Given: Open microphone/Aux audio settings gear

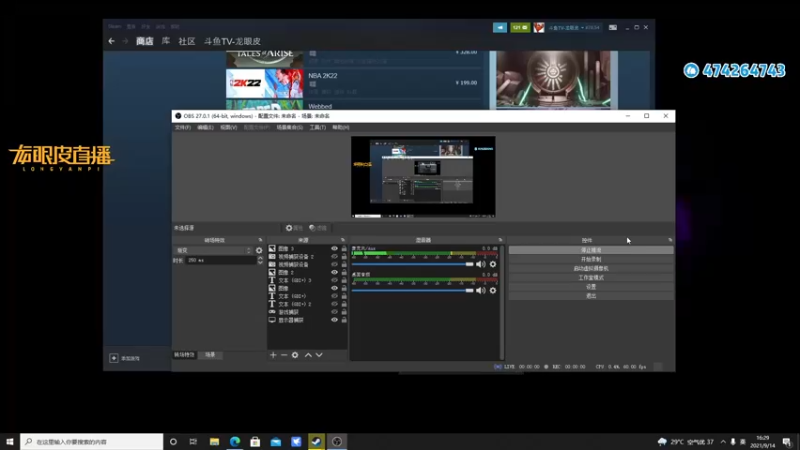Looking at the screenshot, I should tap(493, 264).
